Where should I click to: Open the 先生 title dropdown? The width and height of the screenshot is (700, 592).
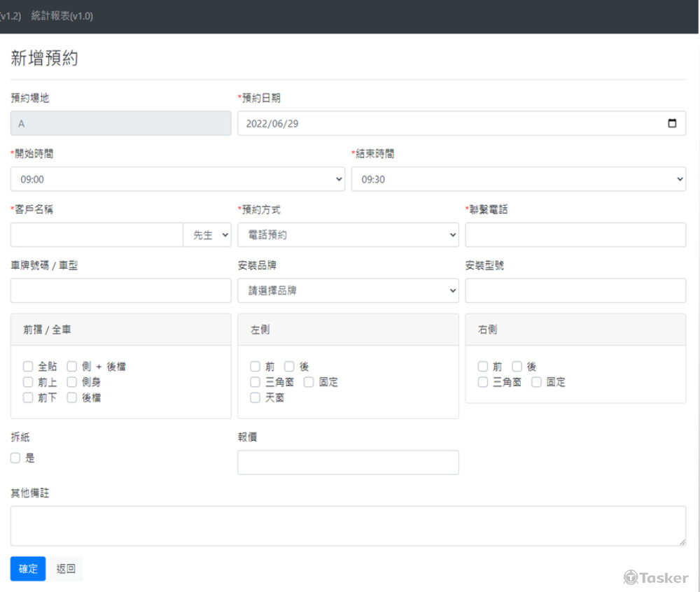click(x=207, y=235)
